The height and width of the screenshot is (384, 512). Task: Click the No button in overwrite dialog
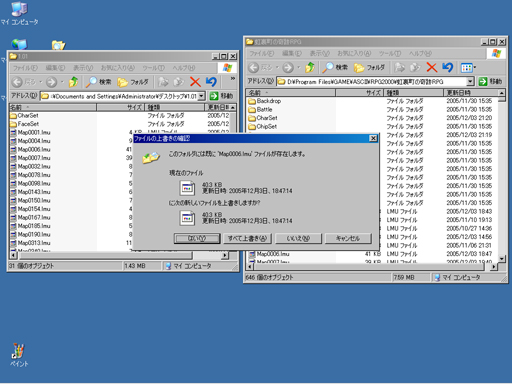tap(298, 238)
